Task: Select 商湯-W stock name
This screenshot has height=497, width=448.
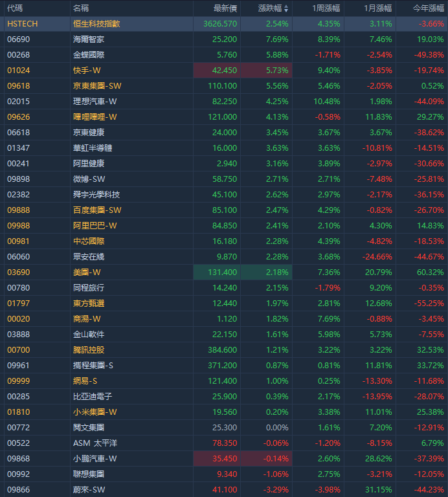Action: 87,319
